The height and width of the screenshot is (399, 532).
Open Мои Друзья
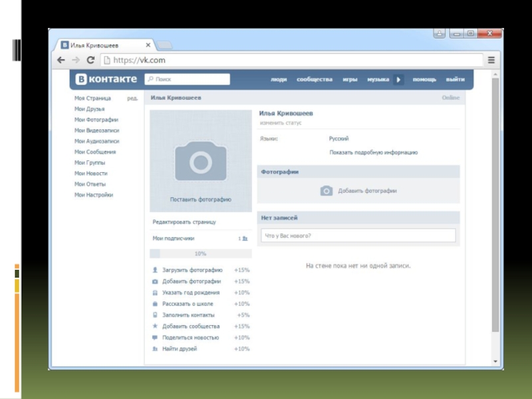[x=90, y=109]
